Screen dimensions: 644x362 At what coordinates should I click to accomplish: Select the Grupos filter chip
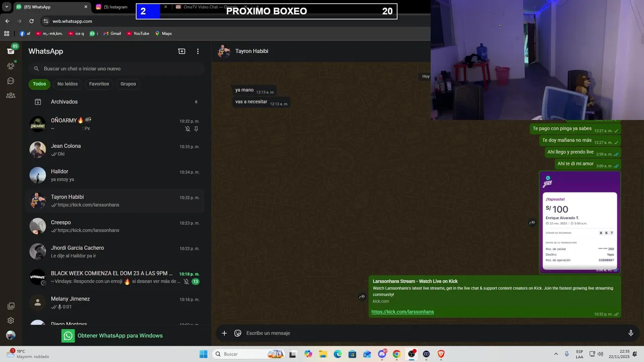click(128, 84)
